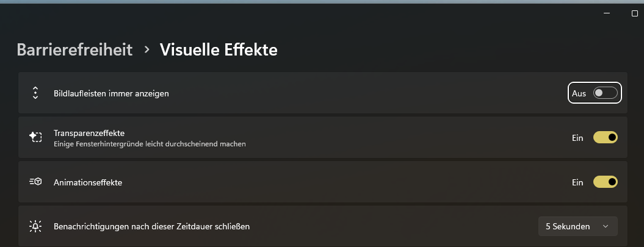644x247 pixels.
Task: Click the Ein status text beside Animationseffekte
Action: [577, 182]
